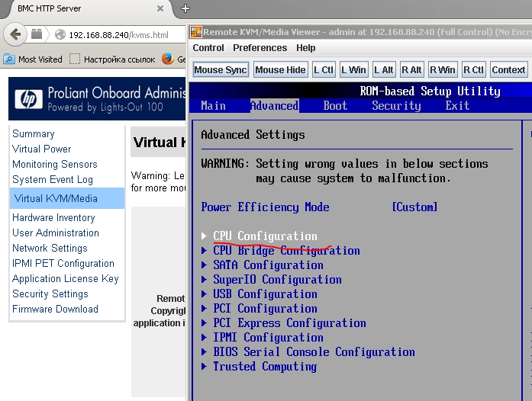Expand SATA Configuration submenu
This screenshot has height=401, width=532.
pyautogui.click(x=268, y=265)
